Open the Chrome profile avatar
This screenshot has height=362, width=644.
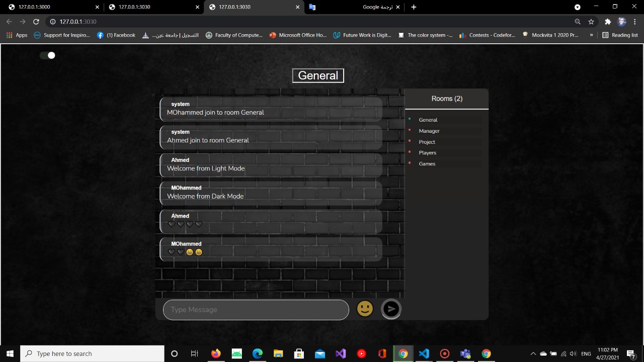point(622,22)
